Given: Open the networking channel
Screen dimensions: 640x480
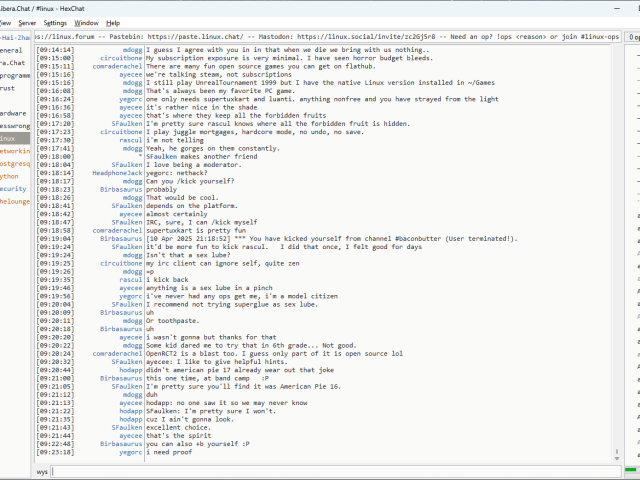Looking at the screenshot, I should coord(14,150).
